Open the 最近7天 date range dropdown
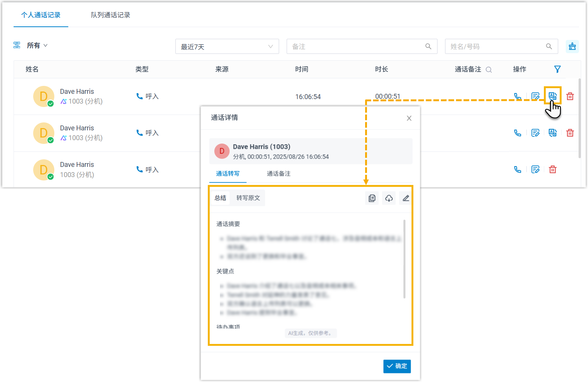Viewport: 588px width, 382px height. [x=227, y=47]
